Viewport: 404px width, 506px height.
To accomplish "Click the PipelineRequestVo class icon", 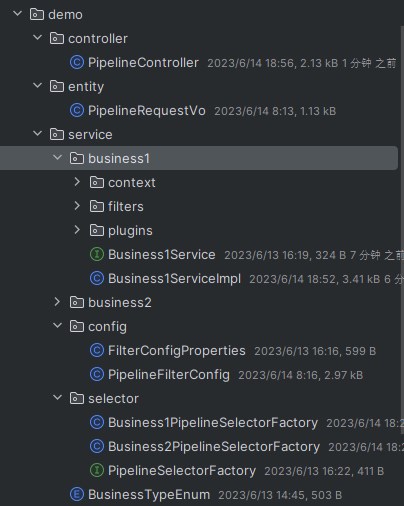I will click(x=77, y=110).
